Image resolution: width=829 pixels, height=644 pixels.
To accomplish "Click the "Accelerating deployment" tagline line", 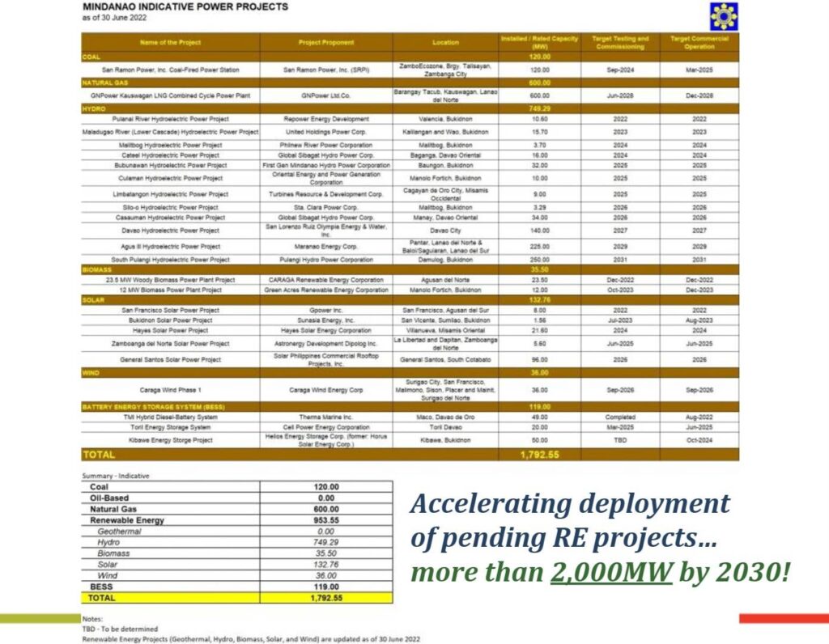I will pyautogui.click(x=570, y=503).
